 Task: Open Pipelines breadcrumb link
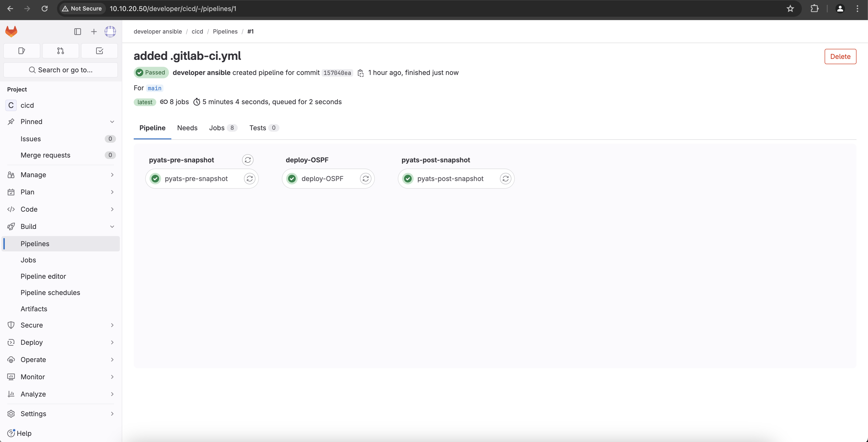point(225,31)
